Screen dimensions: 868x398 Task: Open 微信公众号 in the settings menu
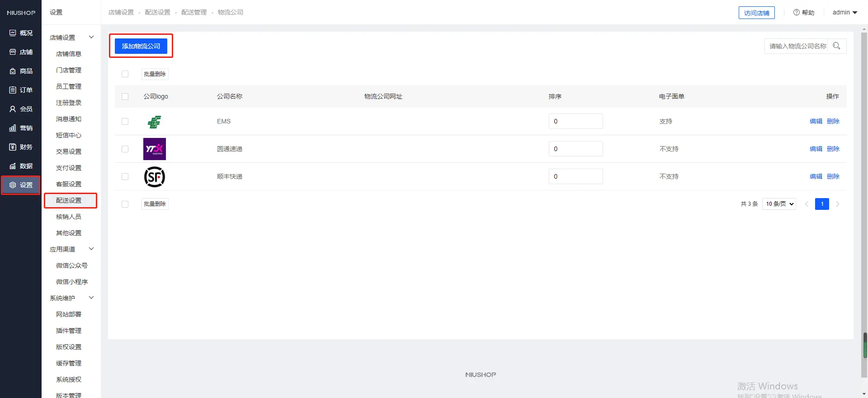pyautogui.click(x=71, y=265)
